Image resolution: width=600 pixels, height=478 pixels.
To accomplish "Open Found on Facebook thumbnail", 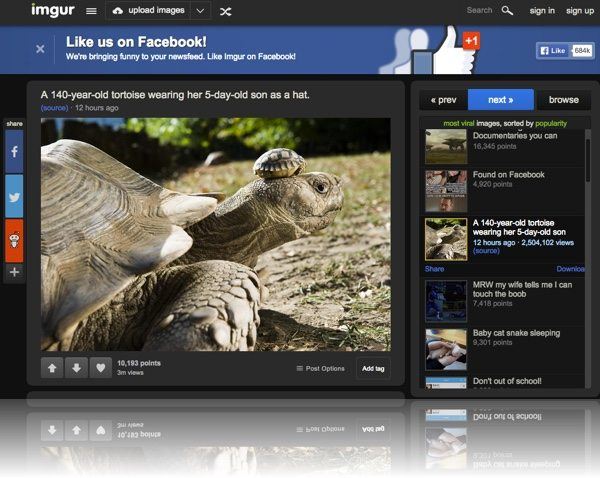I will [446, 191].
